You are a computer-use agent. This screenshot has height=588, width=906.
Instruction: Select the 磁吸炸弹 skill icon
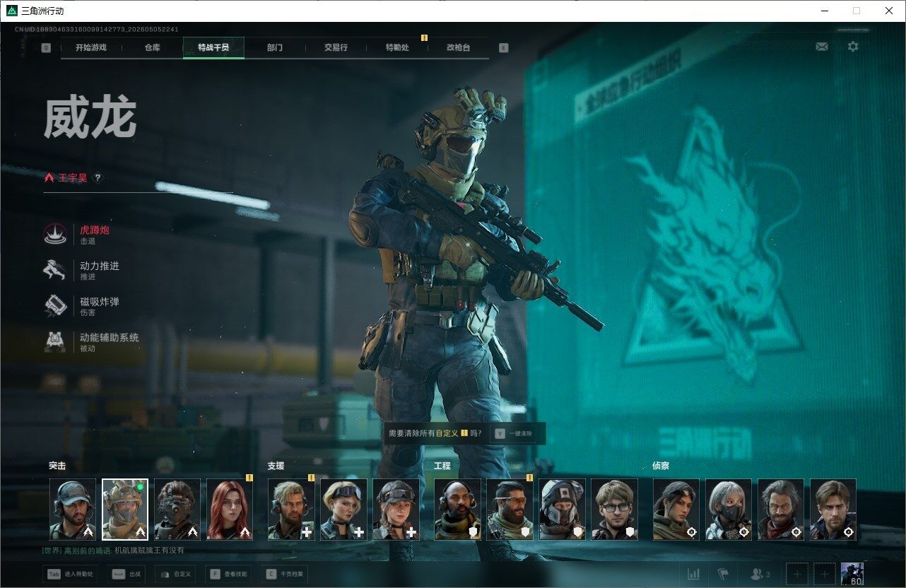tap(54, 306)
